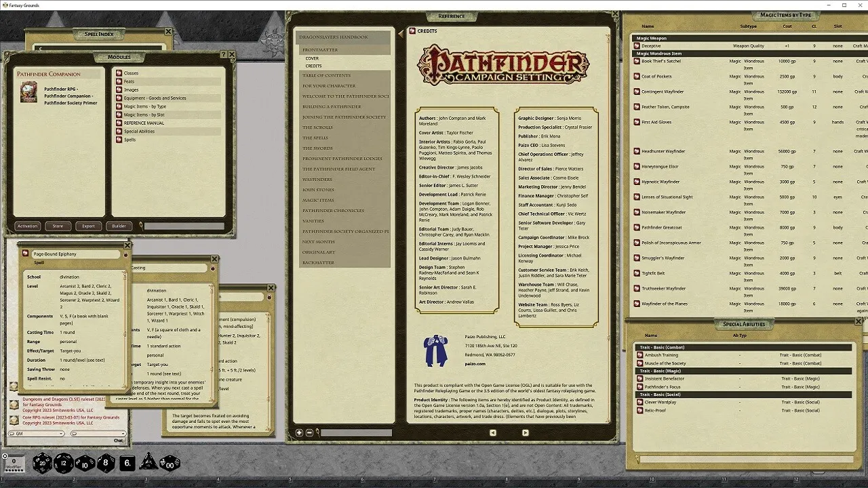Click the Credits page link icon
Image resolution: width=868 pixels, height=488 pixels.
(x=412, y=31)
